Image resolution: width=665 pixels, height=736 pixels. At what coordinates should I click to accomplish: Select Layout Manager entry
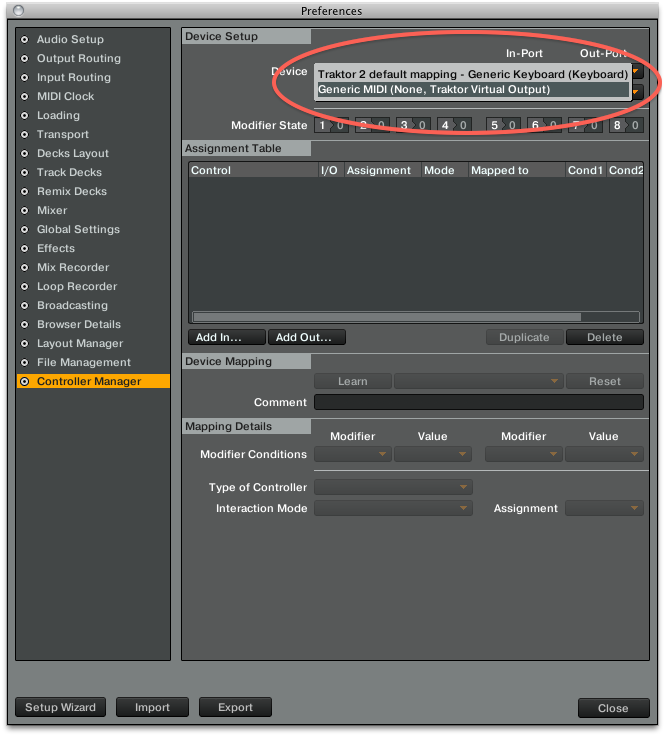[93, 344]
